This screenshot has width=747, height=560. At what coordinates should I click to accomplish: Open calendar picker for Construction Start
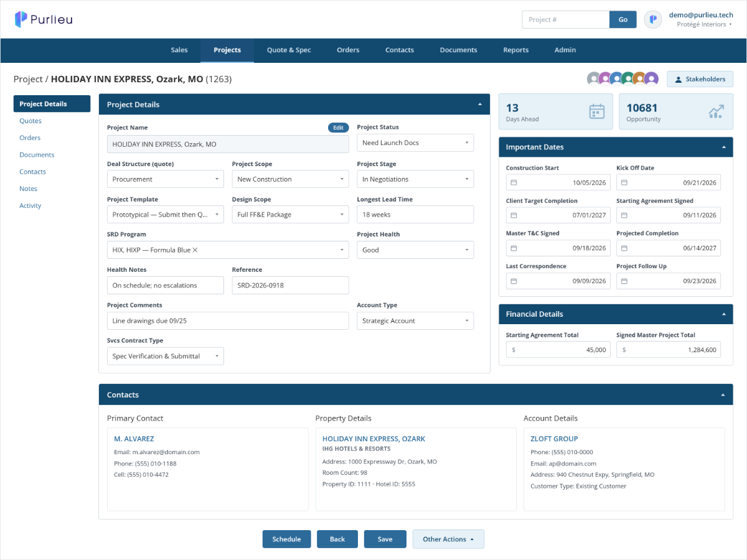click(514, 183)
